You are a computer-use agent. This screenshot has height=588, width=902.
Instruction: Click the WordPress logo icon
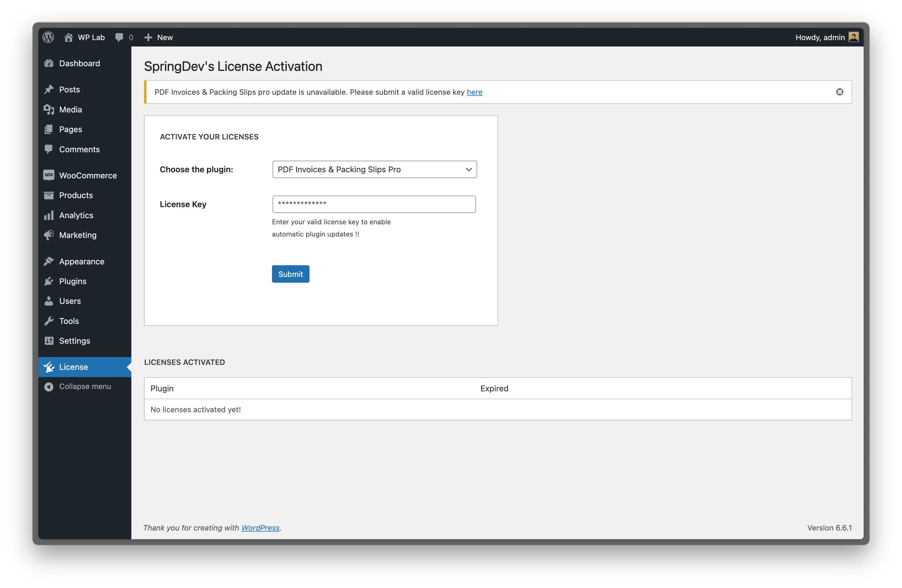[48, 37]
